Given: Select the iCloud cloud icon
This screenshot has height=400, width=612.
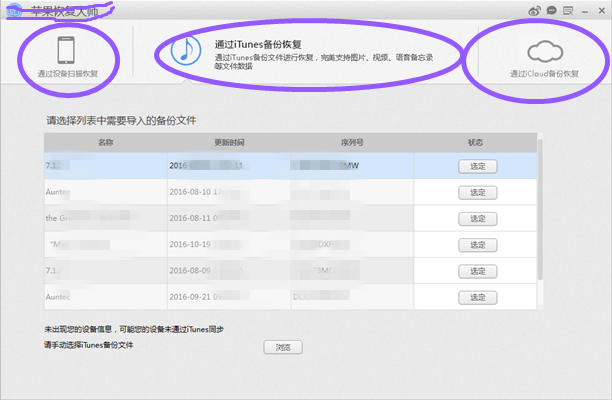Looking at the screenshot, I should (545, 52).
